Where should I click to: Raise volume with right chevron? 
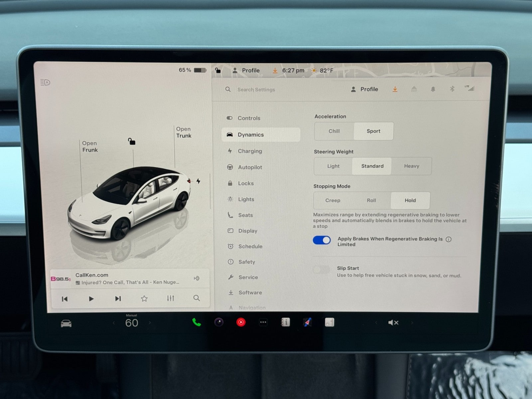coord(412,323)
